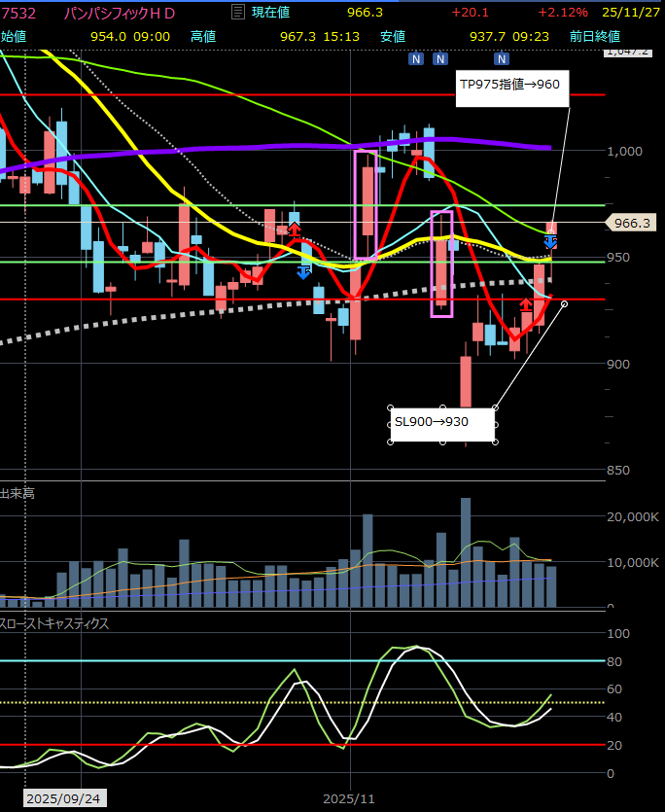Click the tallest volume bar
The width and height of the screenshot is (665, 812).
point(466,552)
